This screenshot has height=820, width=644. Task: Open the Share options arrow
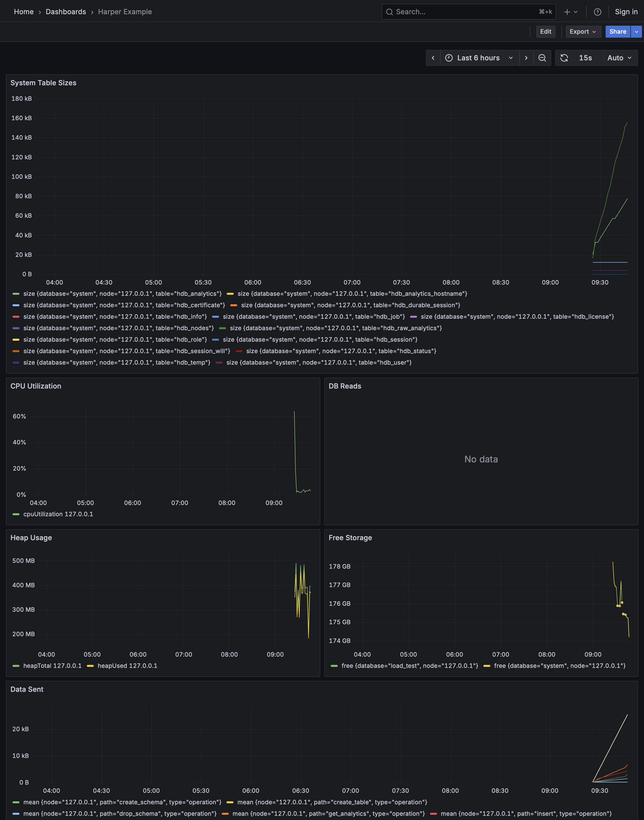pos(637,32)
